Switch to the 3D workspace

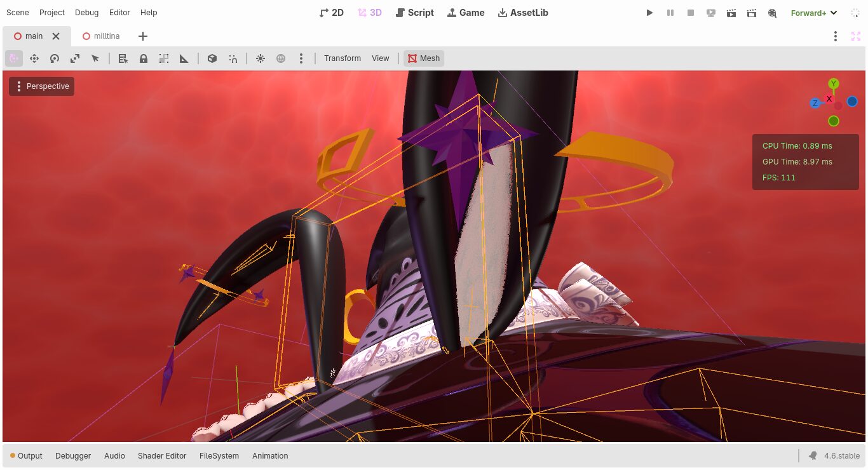point(369,13)
